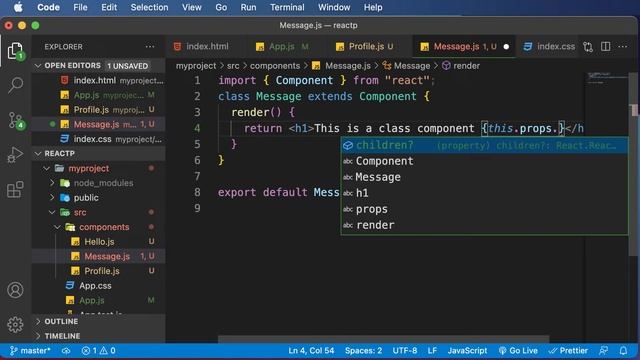Collapse the src folder
Image resolution: width=640 pixels, height=360 pixels.
pyautogui.click(x=52, y=212)
